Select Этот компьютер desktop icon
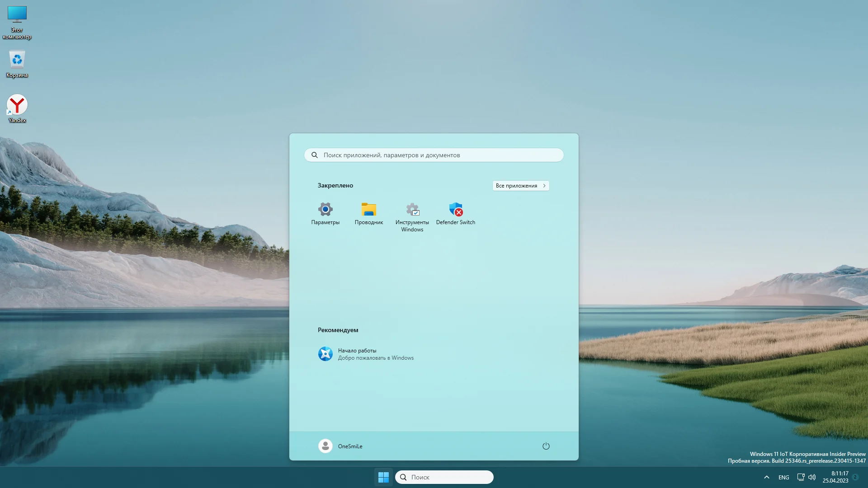 click(x=17, y=22)
